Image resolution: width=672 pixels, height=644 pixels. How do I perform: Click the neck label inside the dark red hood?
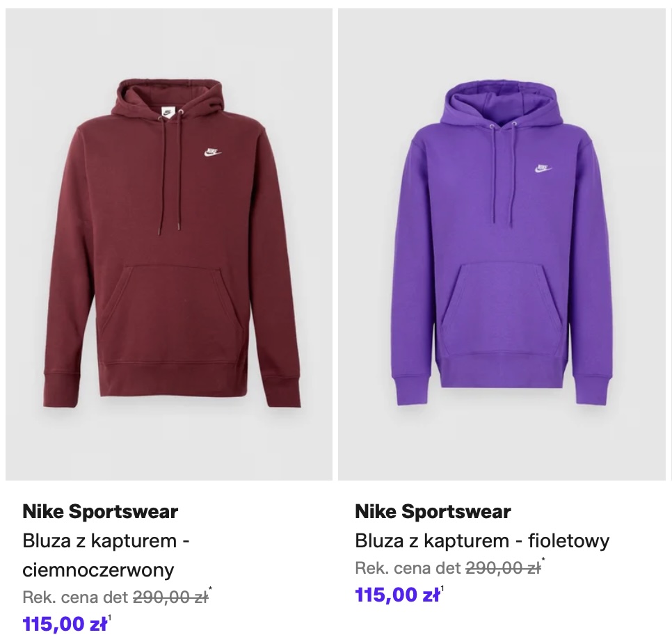point(167,110)
